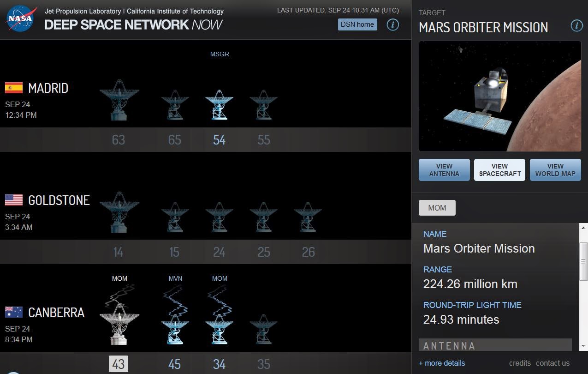
Task: Click antenna number 14 in Goldstone row
Action: click(119, 252)
